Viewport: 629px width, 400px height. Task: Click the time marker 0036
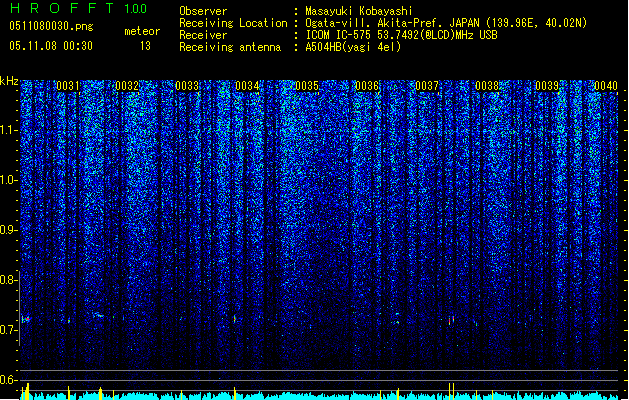coord(367,86)
